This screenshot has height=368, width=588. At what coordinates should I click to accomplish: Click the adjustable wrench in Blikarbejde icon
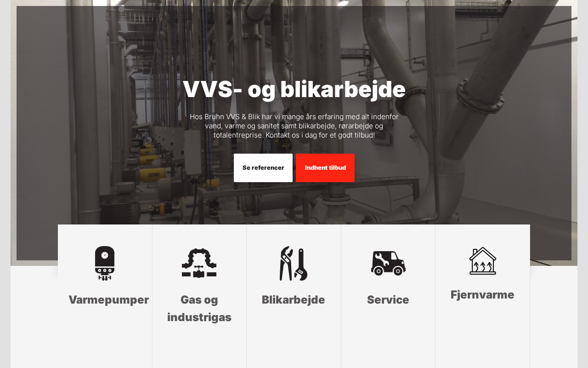pos(301,264)
